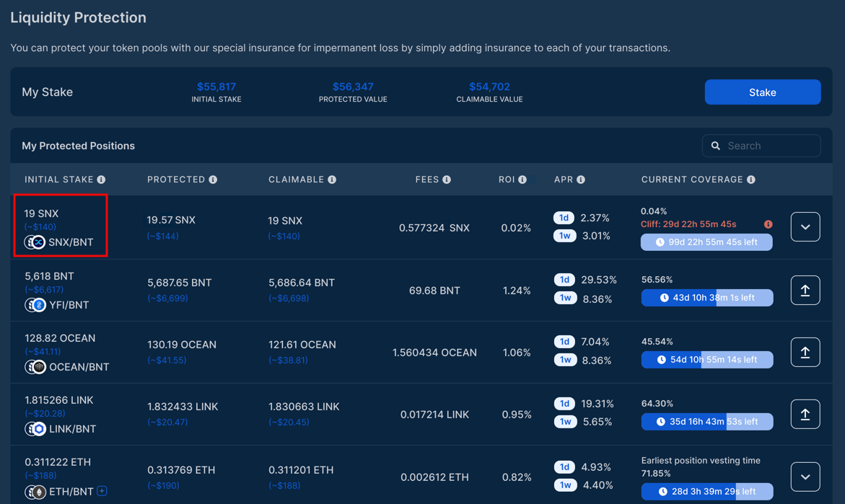The image size is (845, 504).
Task: Click 43d 10h 38m 1s left coverage bar
Action: point(707,298)
